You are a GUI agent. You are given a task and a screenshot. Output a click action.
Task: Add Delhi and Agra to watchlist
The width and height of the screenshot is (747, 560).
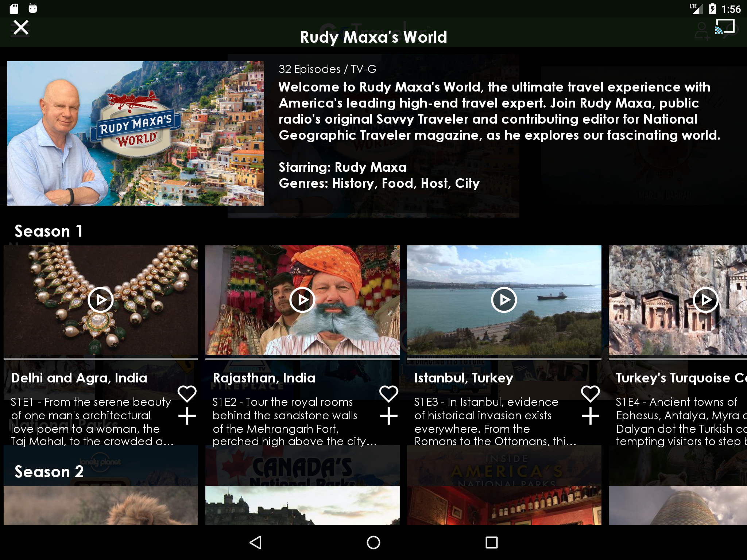point(187,416)
